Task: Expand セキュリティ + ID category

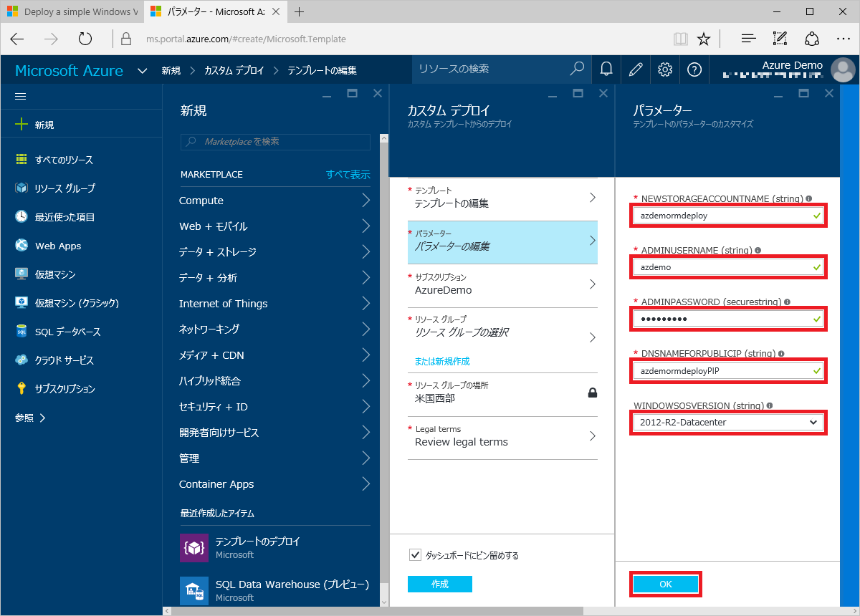Action: tap(274, 407)
